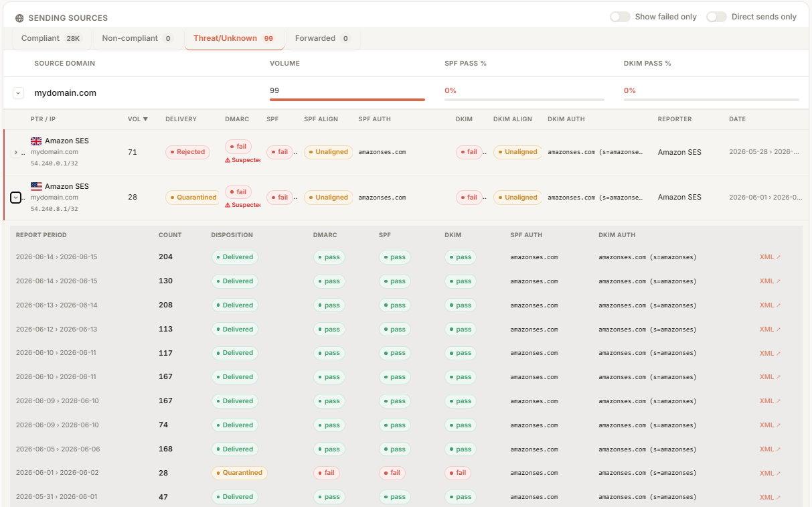Click Suspected warning icon in 28-volume row

(x=228, y=205)
